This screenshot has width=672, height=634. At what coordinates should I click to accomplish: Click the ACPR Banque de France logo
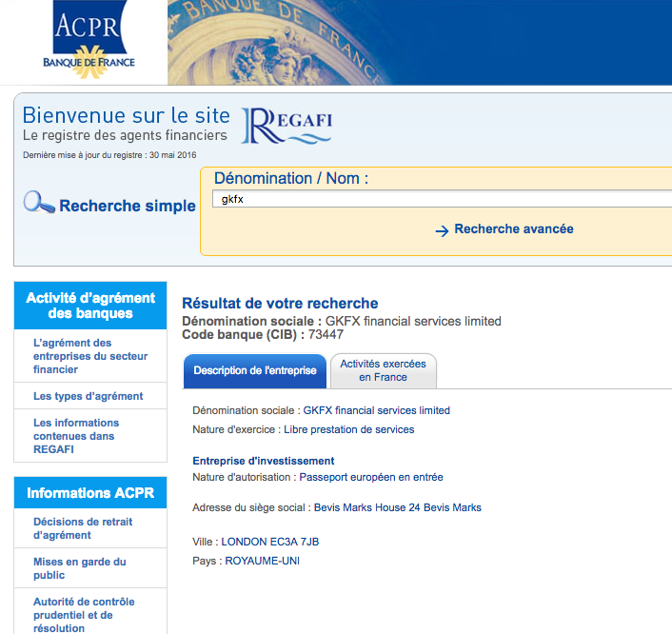(x=89, y=40)
